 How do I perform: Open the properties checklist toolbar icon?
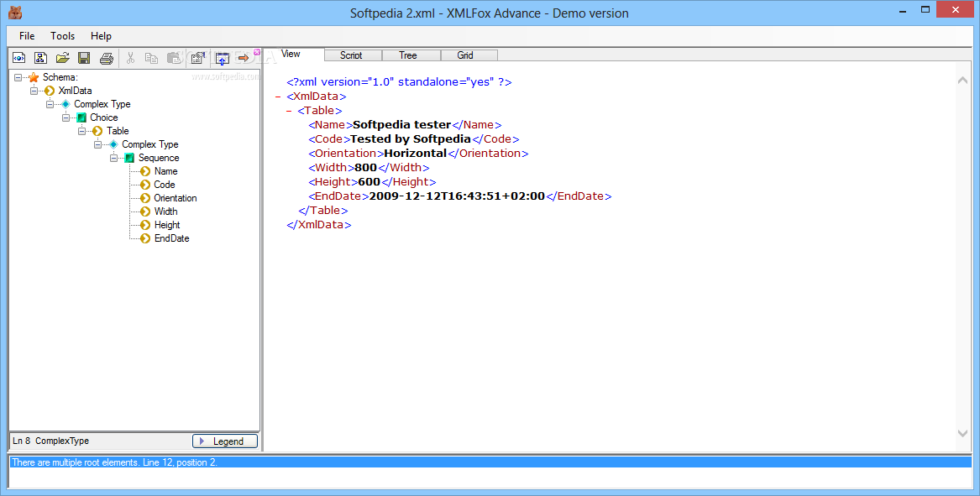[x=197, y=58]
